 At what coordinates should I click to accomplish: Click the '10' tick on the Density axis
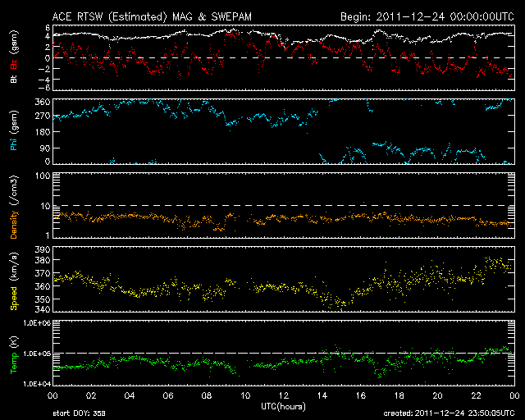tap(45, 207)
